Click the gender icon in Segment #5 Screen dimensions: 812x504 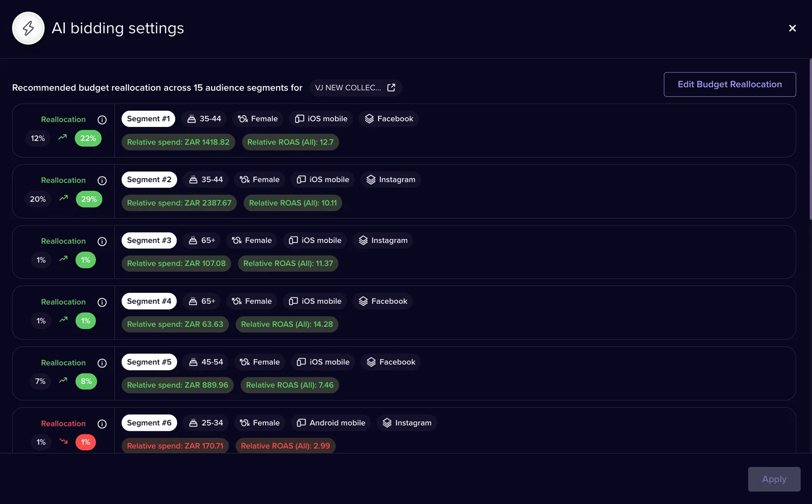[245, 362]
